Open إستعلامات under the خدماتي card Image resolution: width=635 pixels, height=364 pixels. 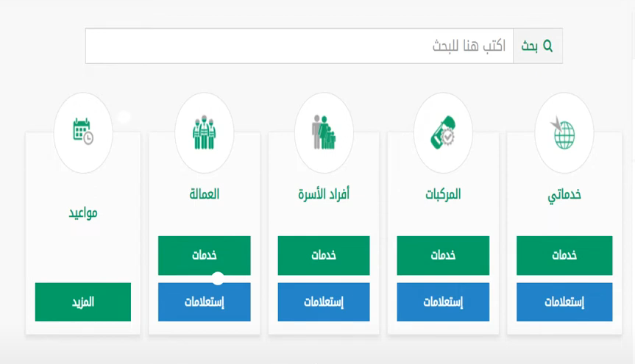[564, 302]
